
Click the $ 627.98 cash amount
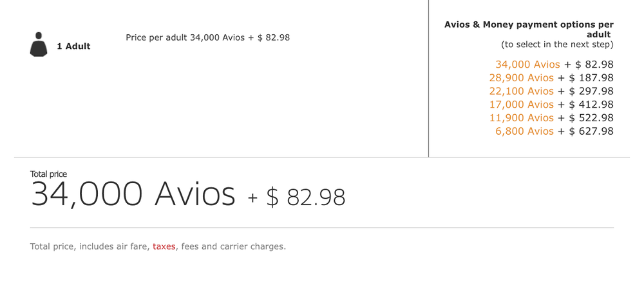(x=591, y=132)
